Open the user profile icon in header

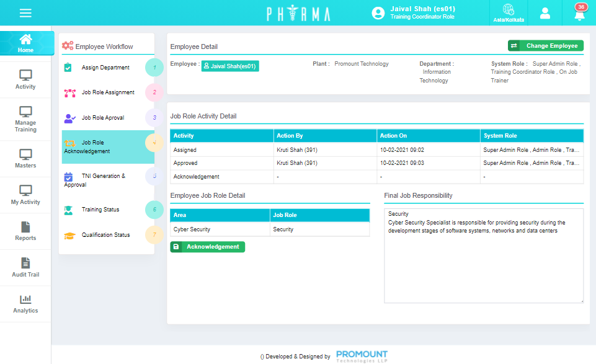pos(545,13)
